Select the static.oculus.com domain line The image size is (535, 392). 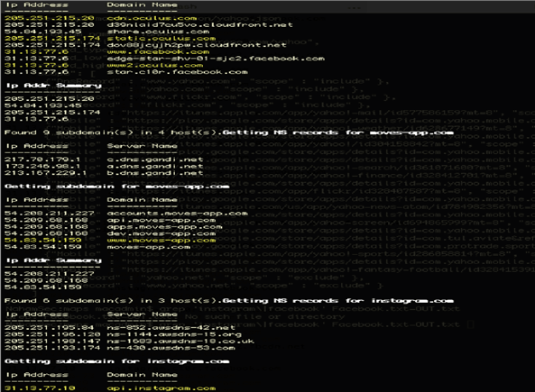click(x=161, y=38)
